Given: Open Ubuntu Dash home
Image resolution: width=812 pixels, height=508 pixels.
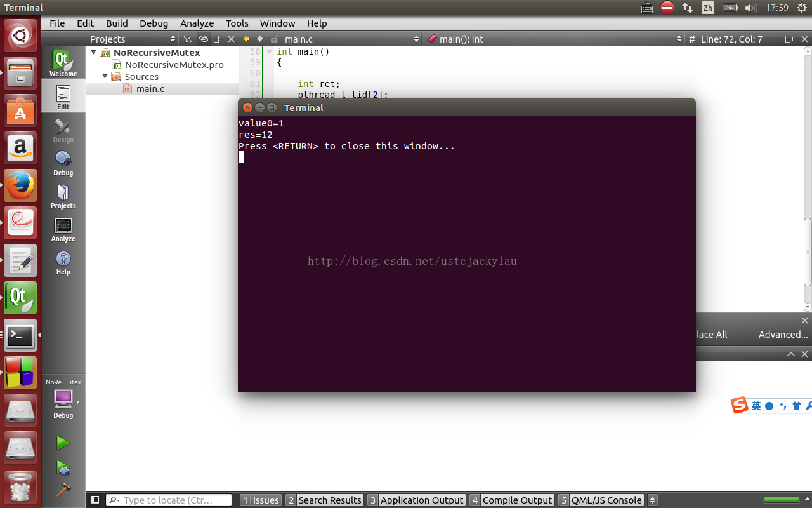Looking at the screenshot, I should click(21, 36).
